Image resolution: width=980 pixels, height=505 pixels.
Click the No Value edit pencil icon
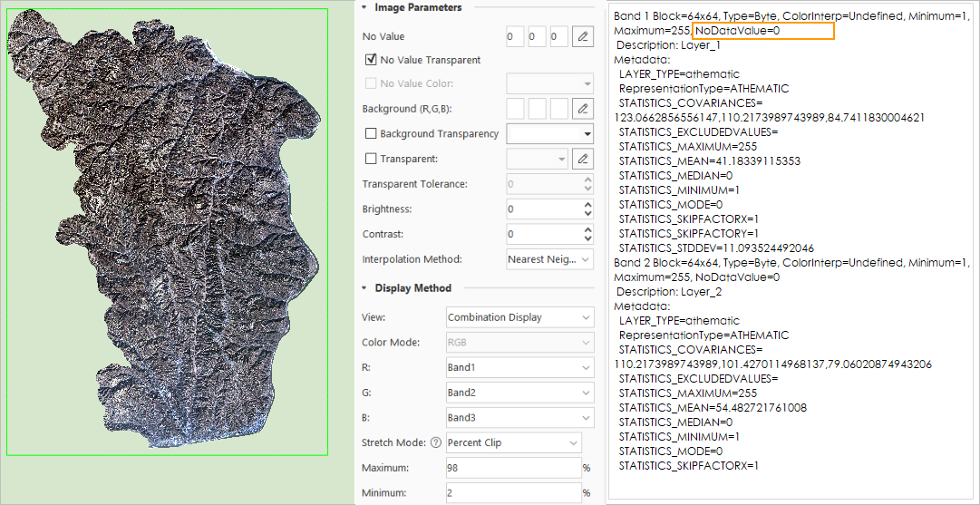tap(583, 36)
